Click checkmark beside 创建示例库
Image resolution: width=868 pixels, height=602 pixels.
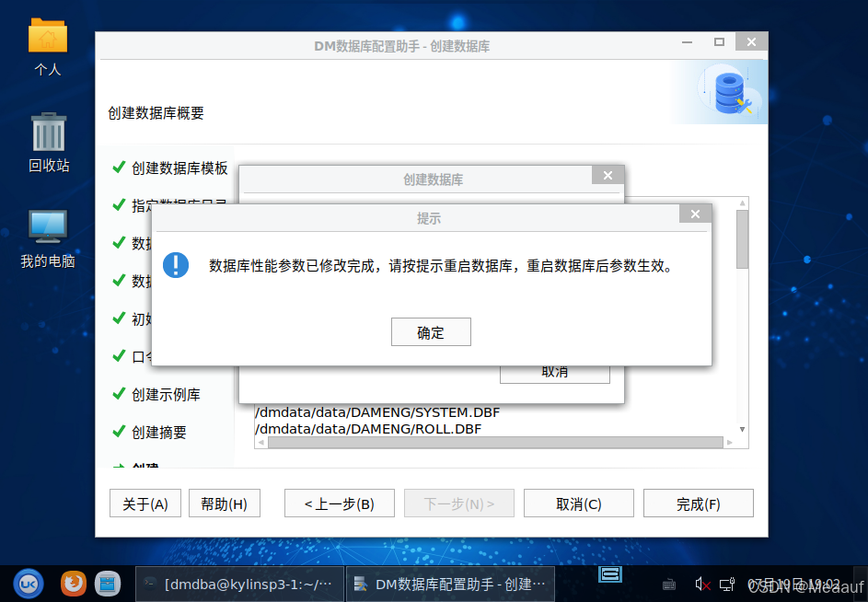coord(119,393)
